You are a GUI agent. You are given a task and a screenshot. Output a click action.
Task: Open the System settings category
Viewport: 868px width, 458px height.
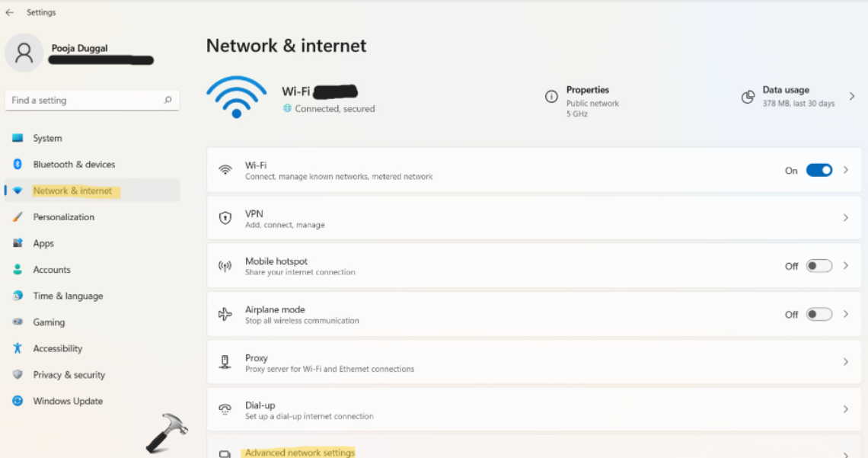[x=47, y=139]
